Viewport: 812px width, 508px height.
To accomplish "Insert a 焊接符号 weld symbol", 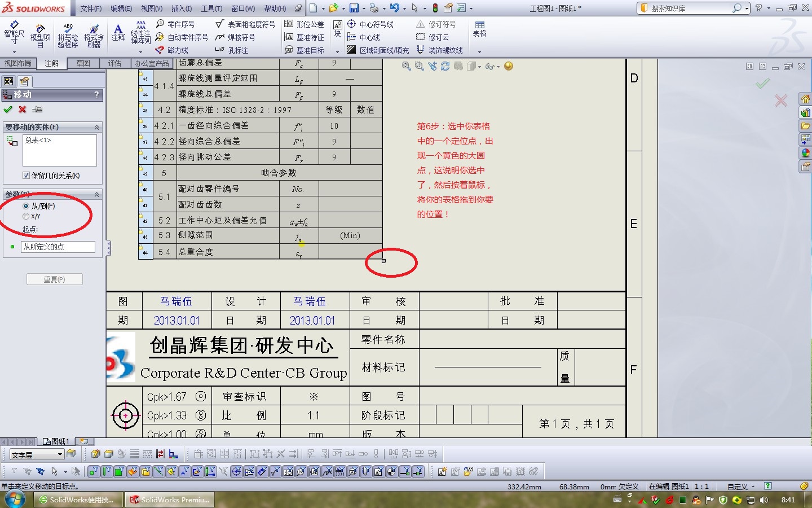I will pyautogui.click(x=235, y=37).
